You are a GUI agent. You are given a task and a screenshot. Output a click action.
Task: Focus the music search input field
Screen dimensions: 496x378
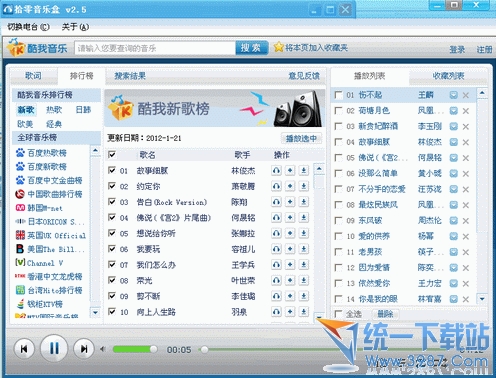click(155, 48)
